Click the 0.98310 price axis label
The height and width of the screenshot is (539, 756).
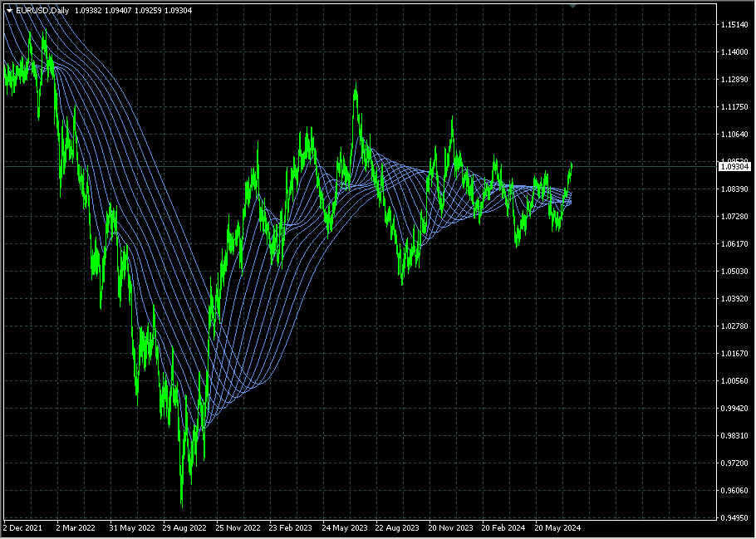(734, 436)
